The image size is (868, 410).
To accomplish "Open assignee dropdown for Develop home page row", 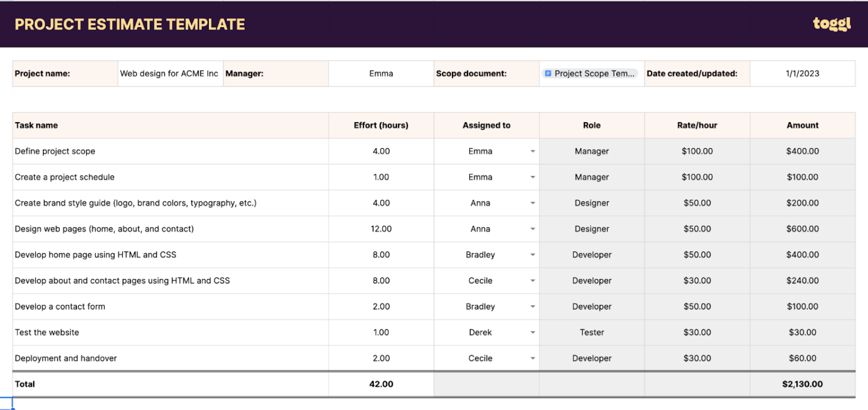I will pos(532,255).
